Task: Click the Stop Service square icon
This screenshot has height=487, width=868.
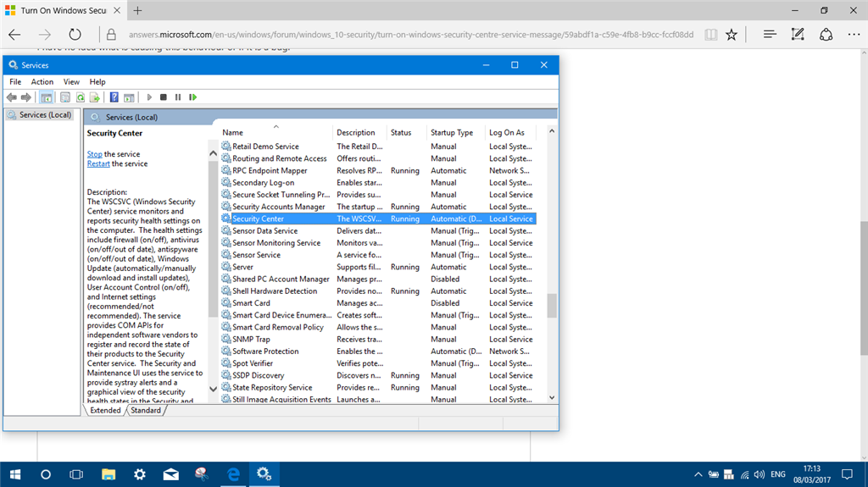Action: 164,97
